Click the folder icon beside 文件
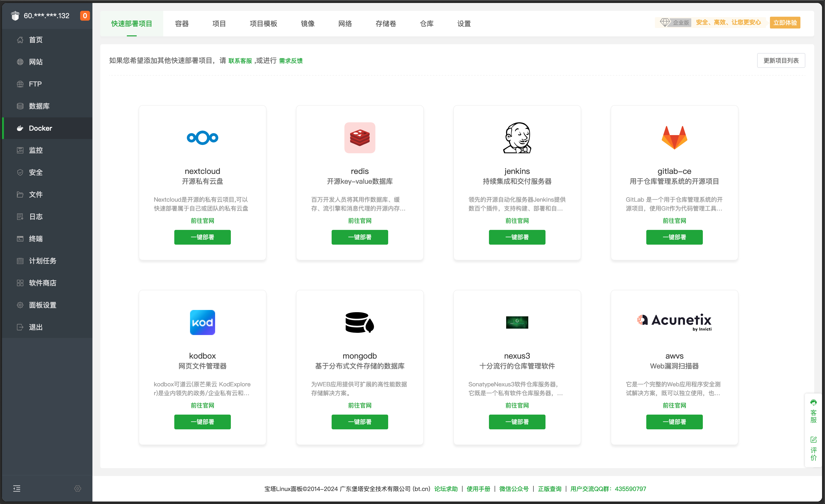This screenshot has width=825, height=504. click(20, 194)
